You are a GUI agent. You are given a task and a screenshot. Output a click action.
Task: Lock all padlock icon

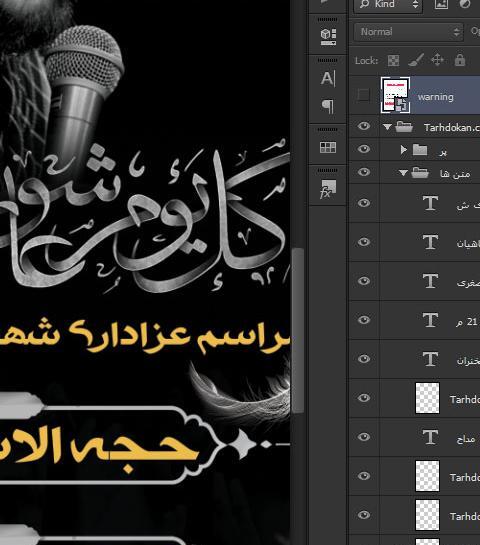(460, 60)
